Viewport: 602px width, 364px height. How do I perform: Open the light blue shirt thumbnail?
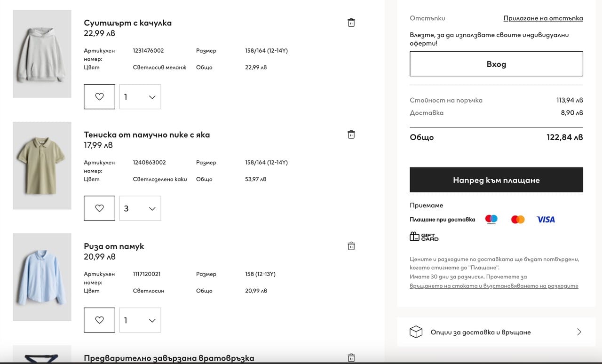coord(42,277)
